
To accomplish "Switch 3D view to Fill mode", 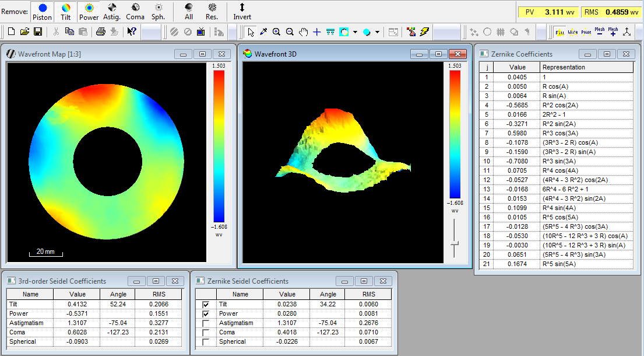I will click(560, 32).
